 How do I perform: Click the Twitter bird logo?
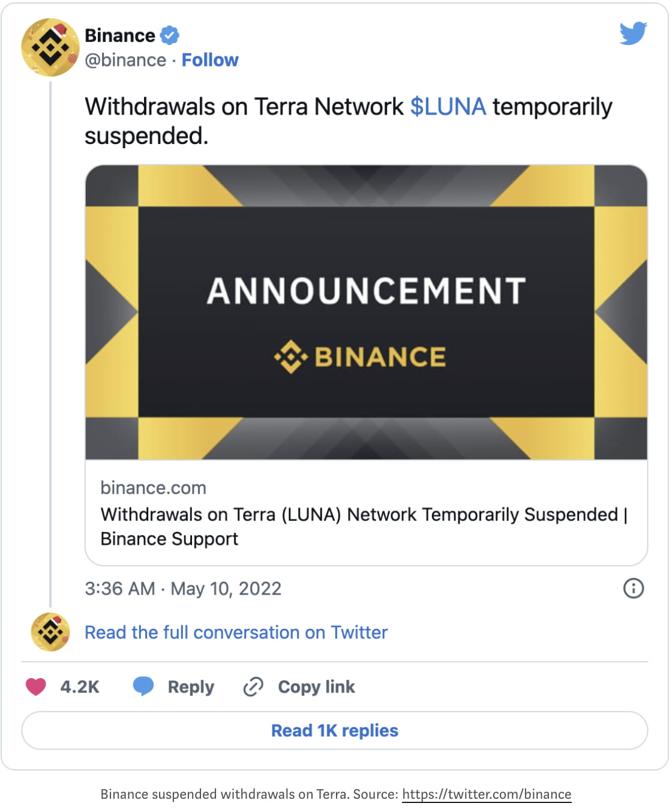tap(633, 34)
